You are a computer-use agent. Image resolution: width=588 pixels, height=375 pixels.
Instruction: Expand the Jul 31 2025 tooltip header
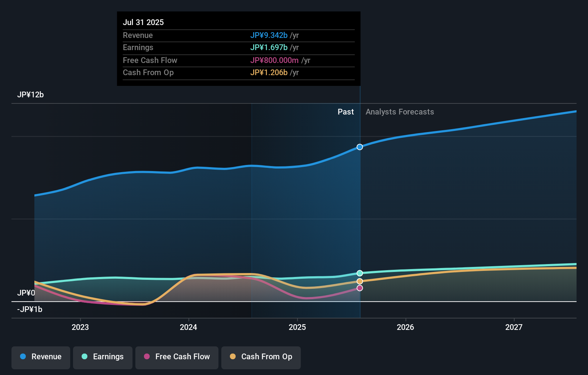[x=143, y=22]
